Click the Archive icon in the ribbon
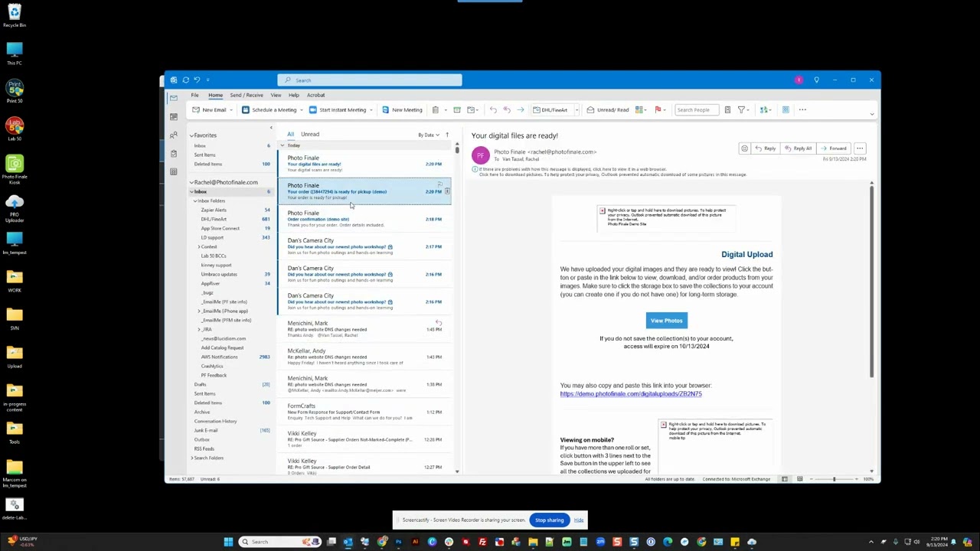 point(457,110)
